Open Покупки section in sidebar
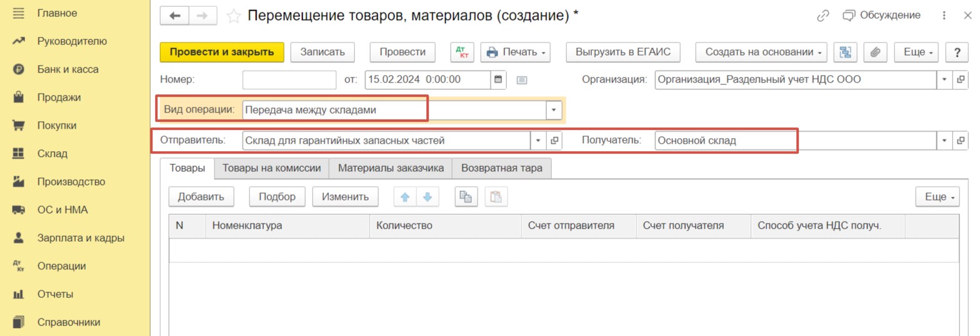Image resolution: width=980 pixels, height=336 pixels. [57, 126]
